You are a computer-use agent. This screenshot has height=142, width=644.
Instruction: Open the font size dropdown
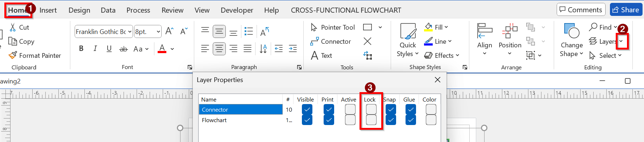158,32
